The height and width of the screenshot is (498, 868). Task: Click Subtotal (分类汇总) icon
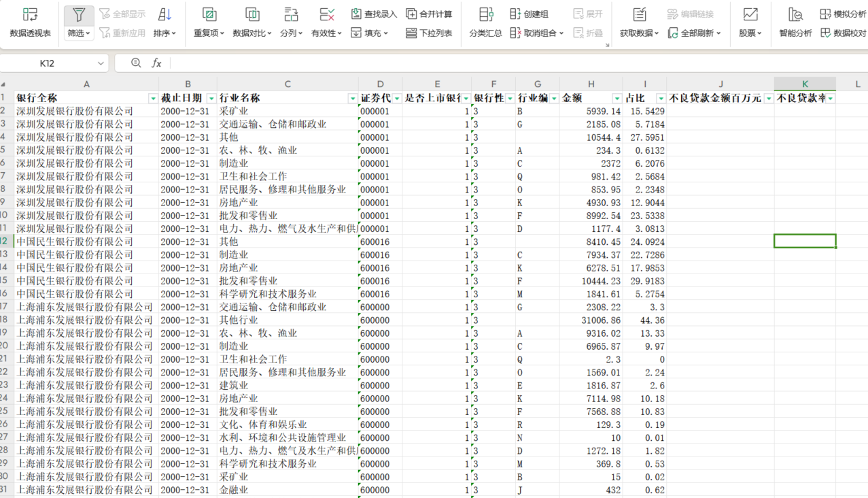coord(486,14)
